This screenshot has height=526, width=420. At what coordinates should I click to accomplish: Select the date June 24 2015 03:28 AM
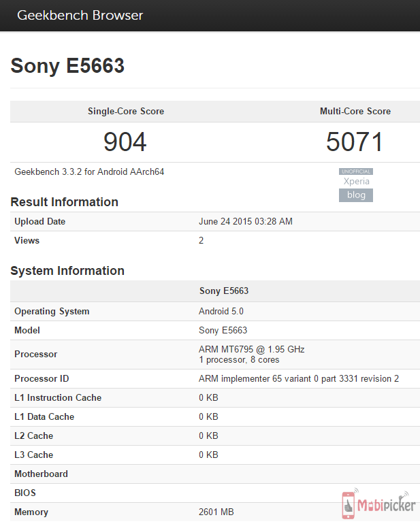(x=246, y=221)
